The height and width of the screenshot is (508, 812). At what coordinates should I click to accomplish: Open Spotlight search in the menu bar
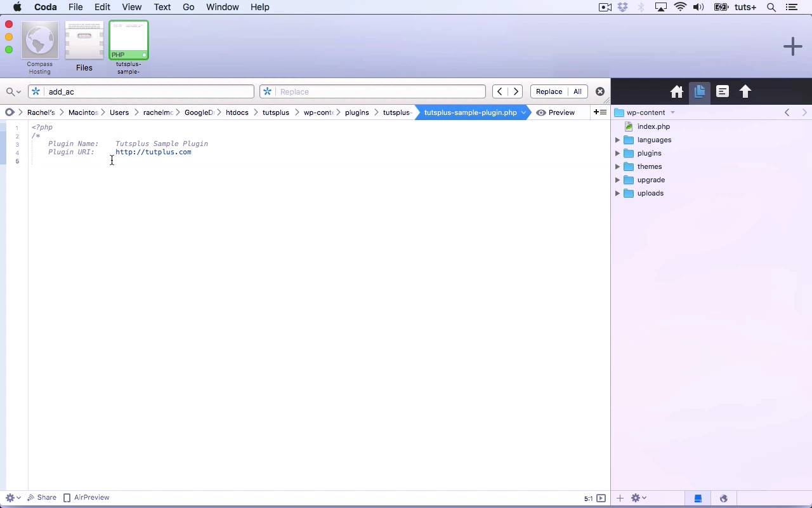[771, 7]
